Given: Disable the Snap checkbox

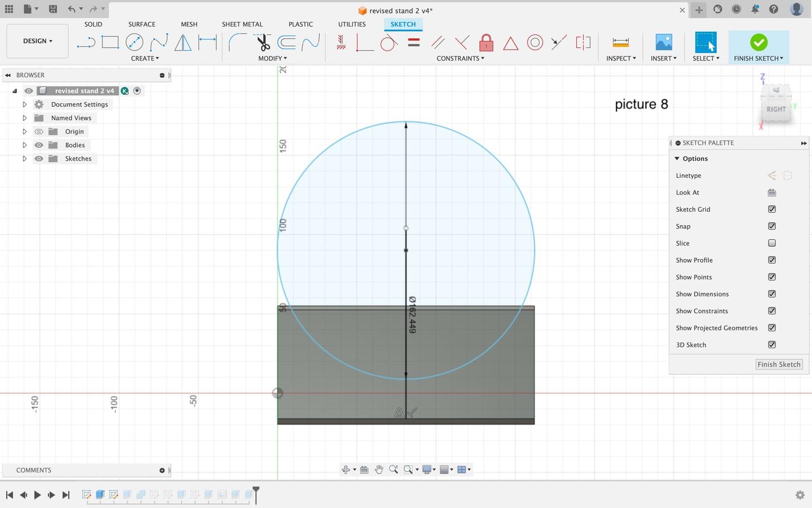Looking at the screenshot, I should point(772,226).
